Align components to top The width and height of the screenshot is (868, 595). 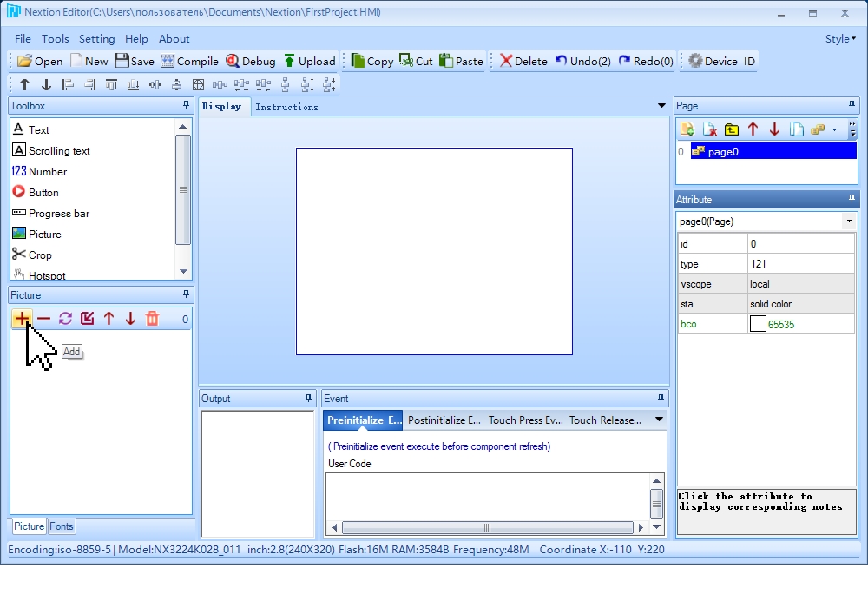(x=111, y=85)
